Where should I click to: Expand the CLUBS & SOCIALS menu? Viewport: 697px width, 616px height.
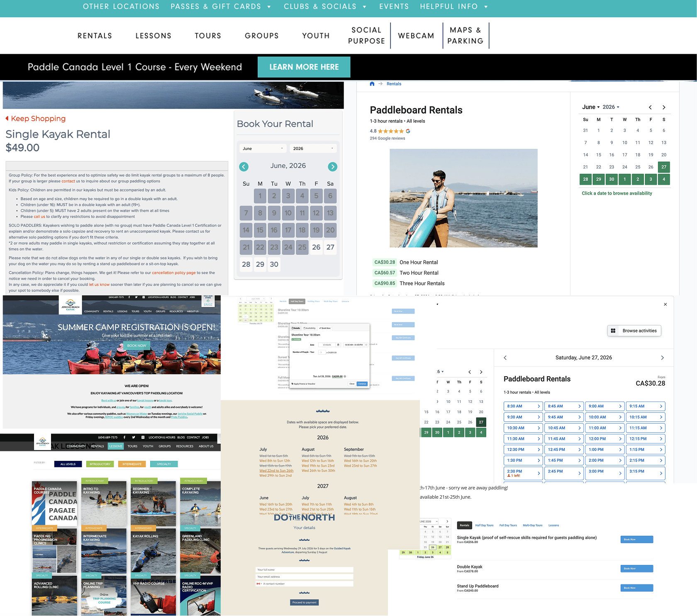325,7
